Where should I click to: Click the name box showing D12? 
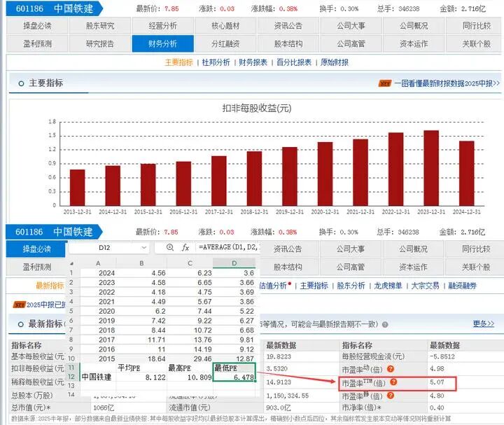coord(104,248)
